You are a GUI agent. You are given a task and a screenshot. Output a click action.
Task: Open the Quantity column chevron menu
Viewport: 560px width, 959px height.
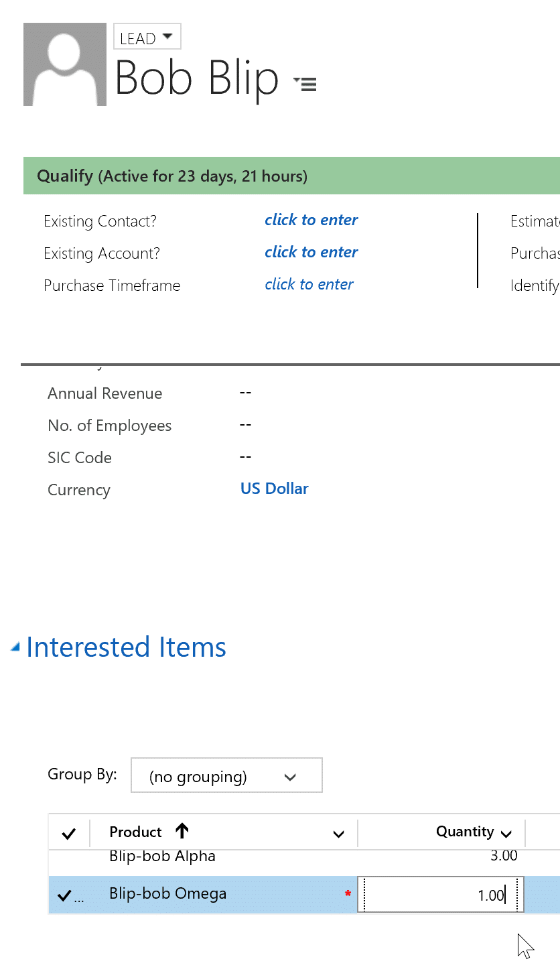pyautogui.click(x=506, y=834)
